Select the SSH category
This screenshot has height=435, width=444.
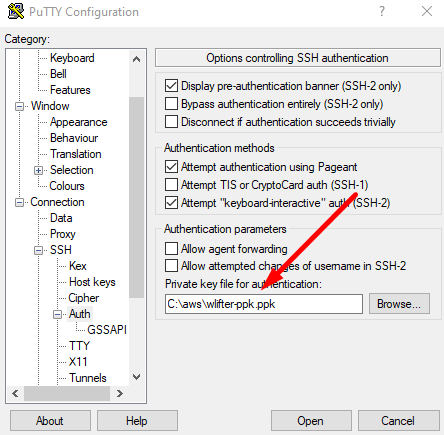(x=61, y=250)
